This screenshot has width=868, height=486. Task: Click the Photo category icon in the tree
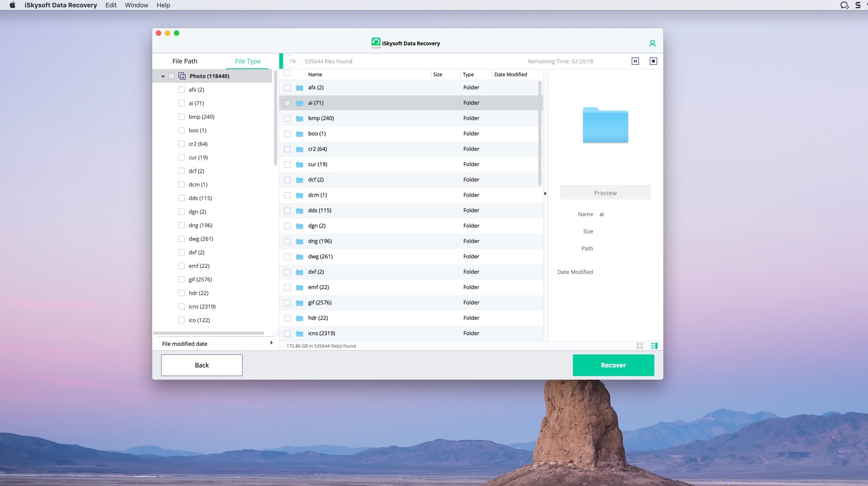(182, 76)
